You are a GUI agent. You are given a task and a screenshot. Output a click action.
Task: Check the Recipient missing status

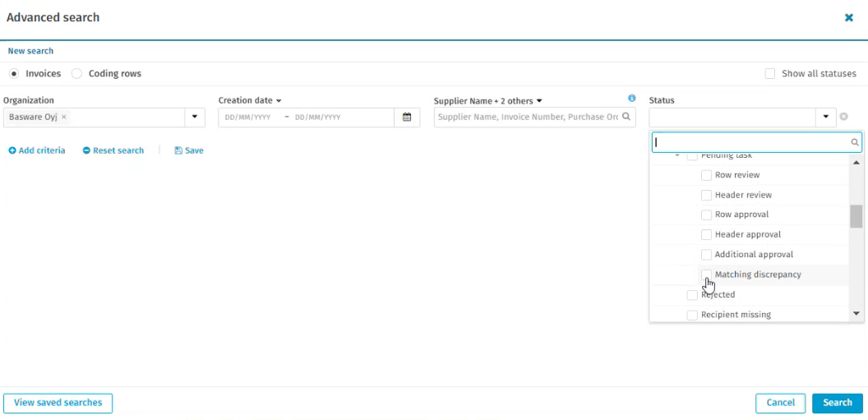pyautogui.click(x=692, y=315)
